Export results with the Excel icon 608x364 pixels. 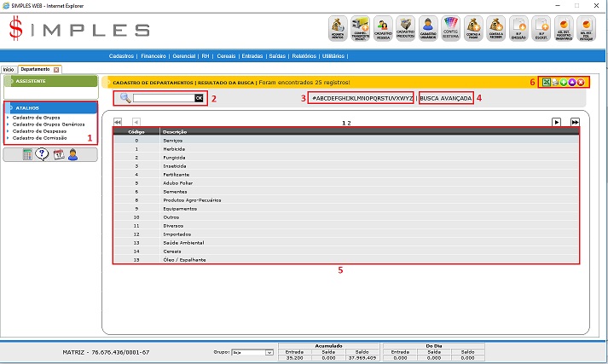pyautogui.click(x=547, y=82)
